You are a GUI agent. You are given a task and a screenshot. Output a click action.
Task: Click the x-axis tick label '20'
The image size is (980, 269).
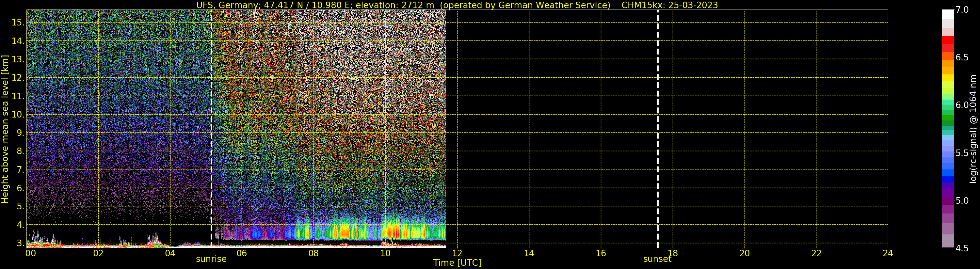(x=745, y=253)
